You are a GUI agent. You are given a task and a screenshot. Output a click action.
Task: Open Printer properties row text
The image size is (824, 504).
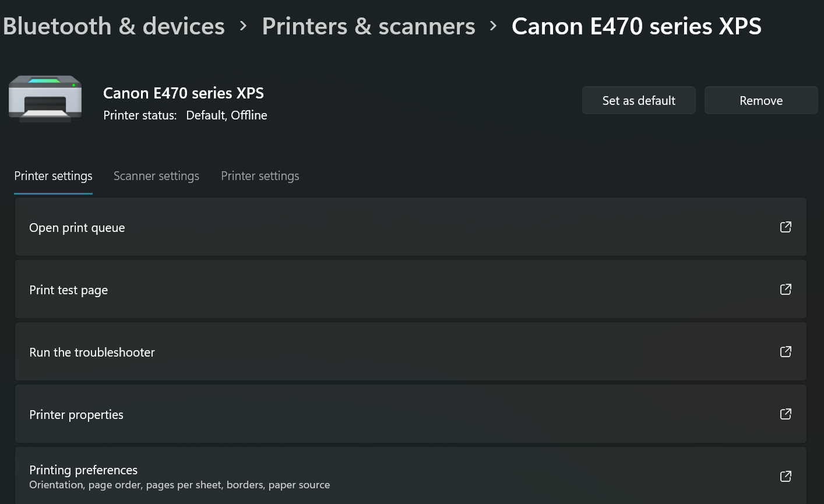(x=76, y=415)
